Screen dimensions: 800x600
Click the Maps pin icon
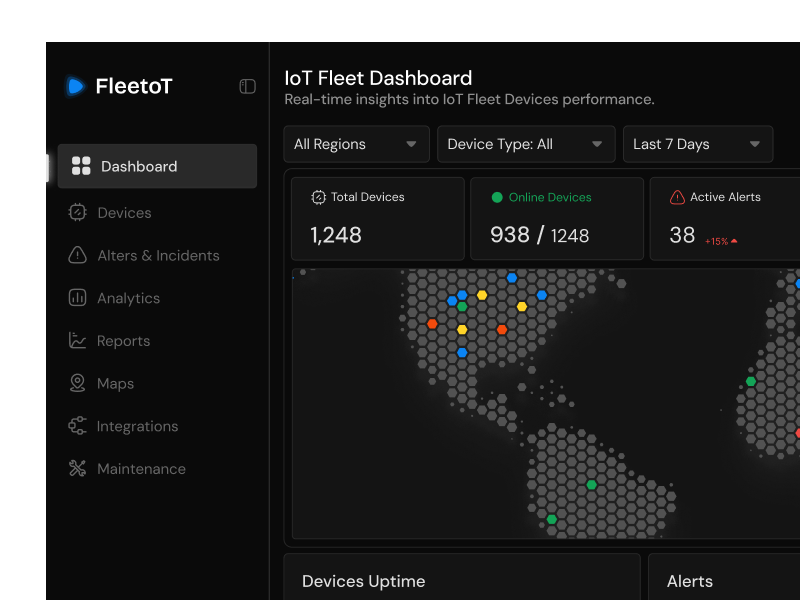[x=78, y=383]
